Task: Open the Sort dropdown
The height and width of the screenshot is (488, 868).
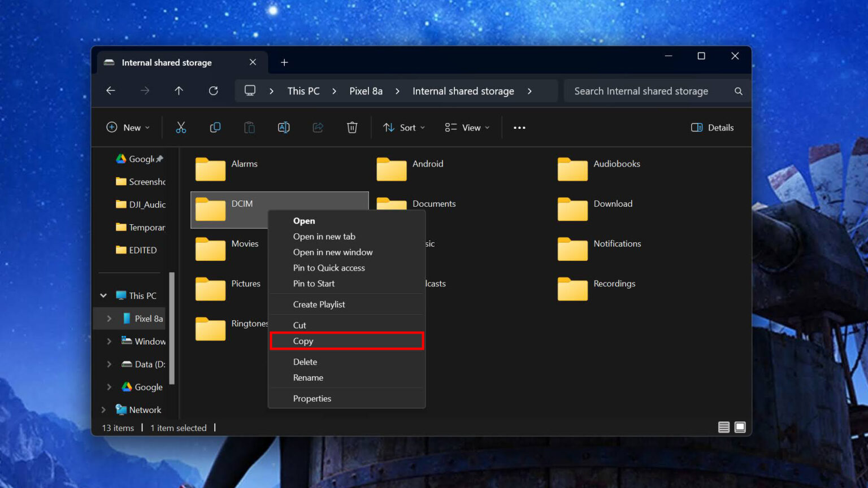Action: click(x=403, y=127)
